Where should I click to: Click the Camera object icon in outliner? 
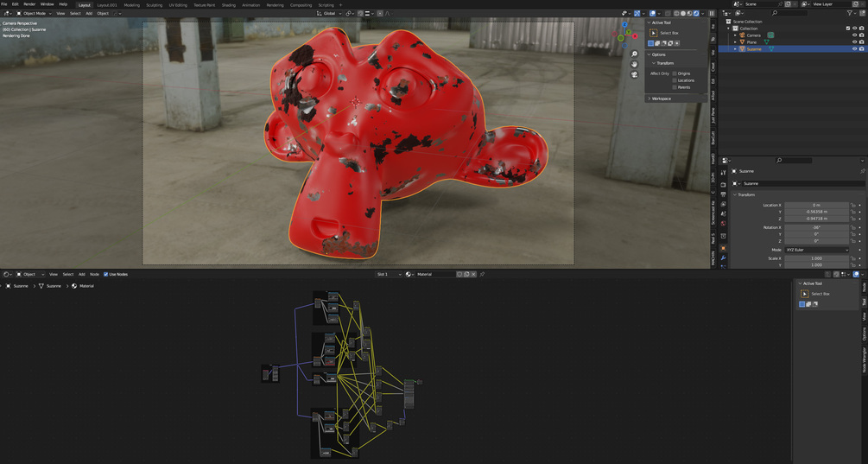click(743, 35)
